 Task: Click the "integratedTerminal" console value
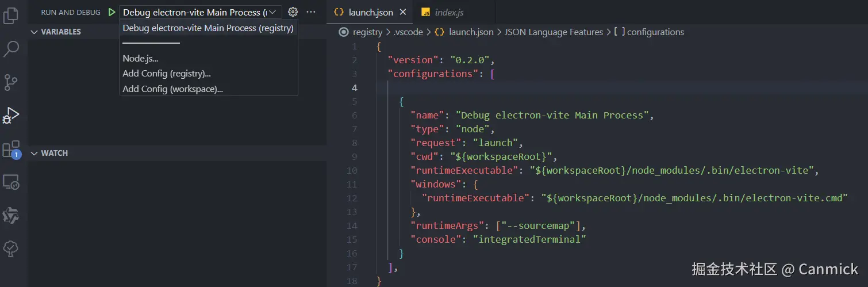[x=529, y=239]
